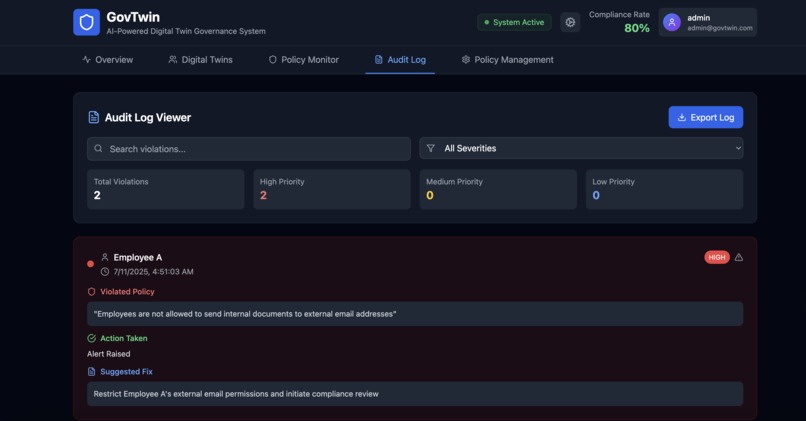Click the person icon next to Employee A
806x421 pixels.
click(105, 257)
